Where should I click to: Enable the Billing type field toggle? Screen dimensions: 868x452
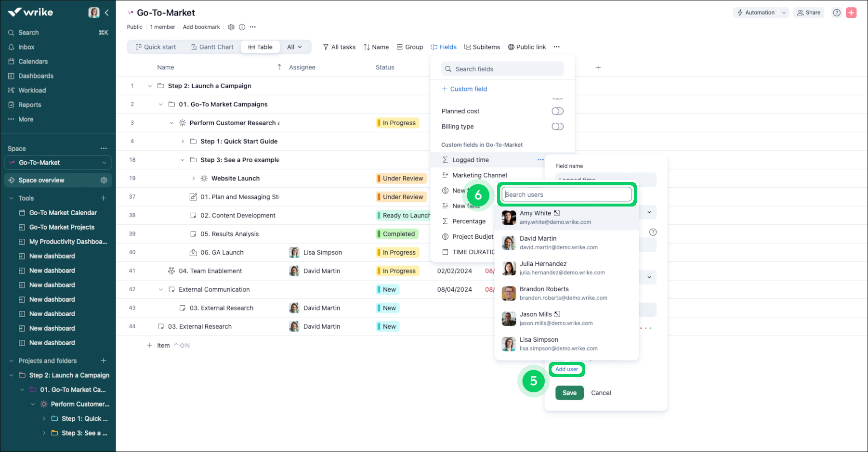[557, 127]
